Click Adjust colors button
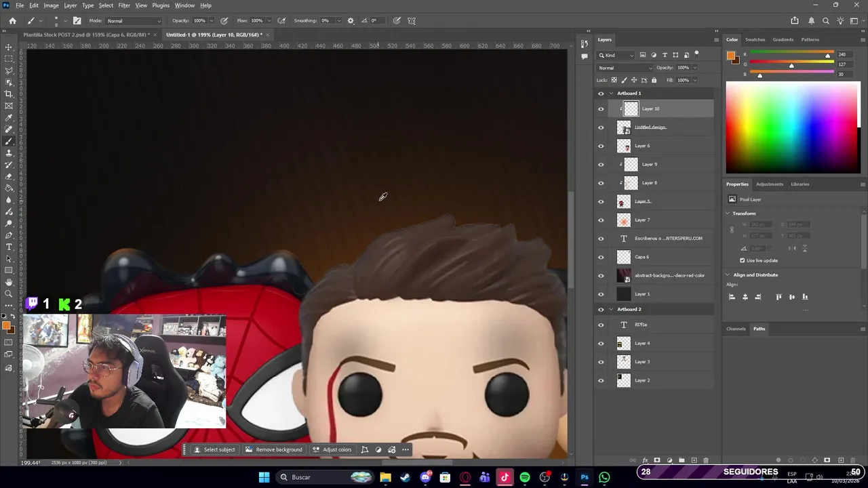868x488 pixels. [x=332, y=449]
